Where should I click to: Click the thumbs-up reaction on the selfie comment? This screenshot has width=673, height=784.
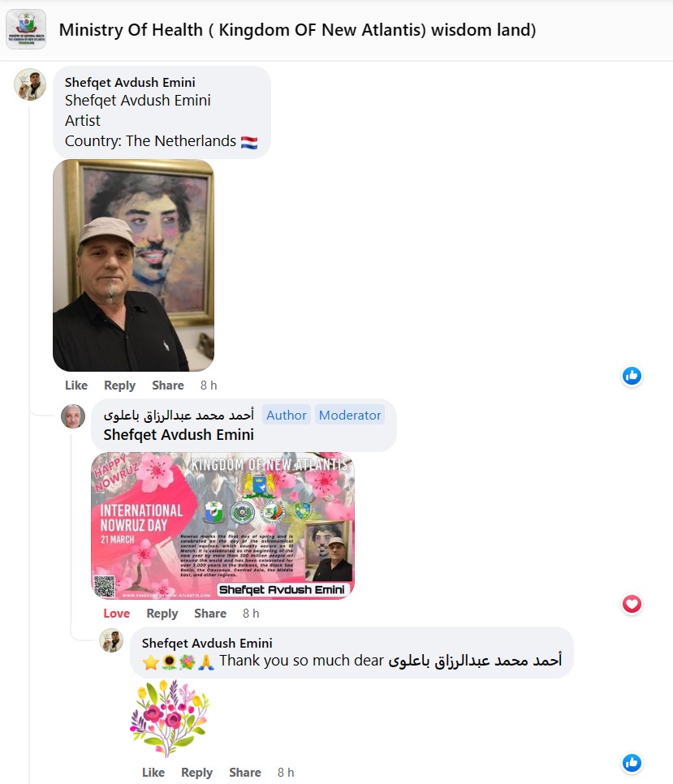(632, 376)
